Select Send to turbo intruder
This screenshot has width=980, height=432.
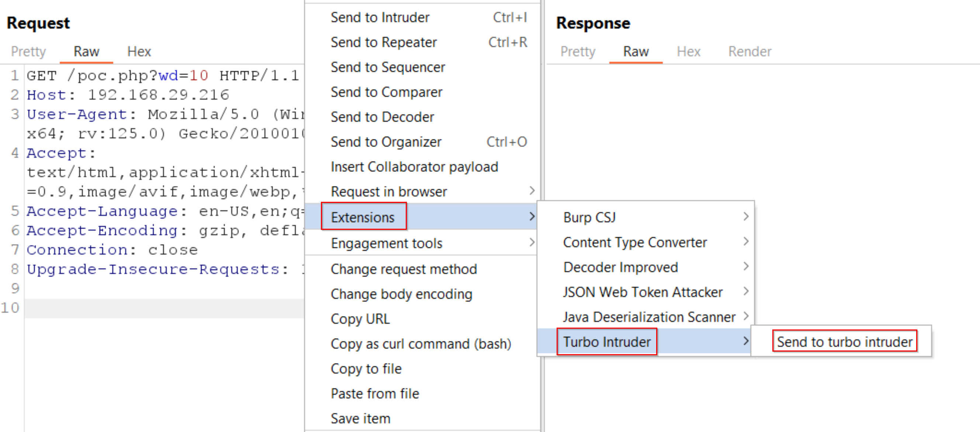(x=844, y=341)
